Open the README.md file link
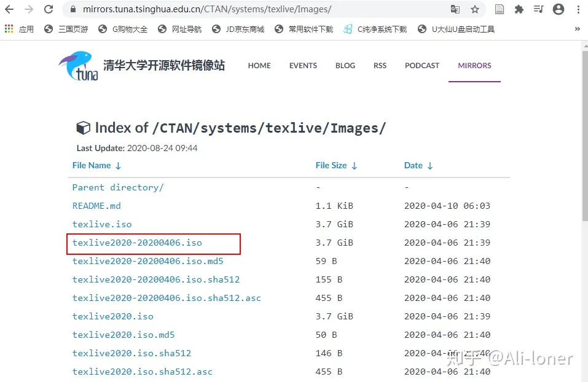The image size is (588, 382). 96,206
